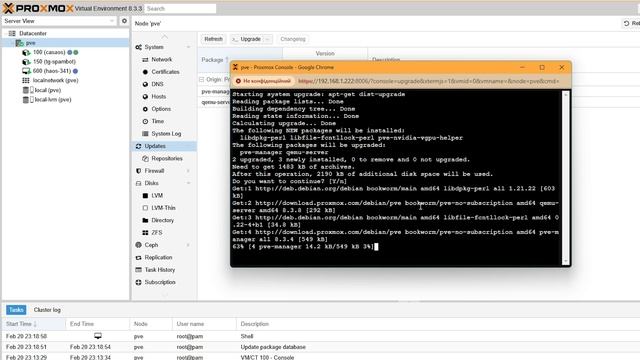640x360 pixels.
Task: Click the Version column header
Action: click(325, 53)
